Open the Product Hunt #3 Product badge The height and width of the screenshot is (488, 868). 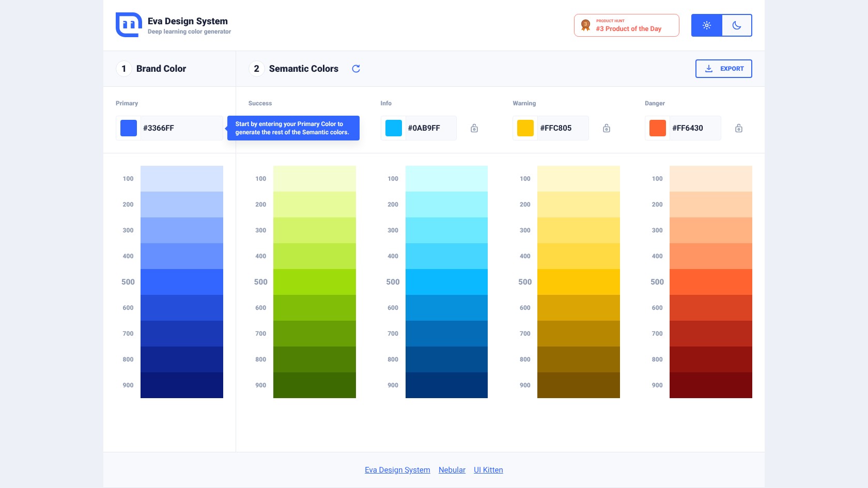(x=627, y=25)
